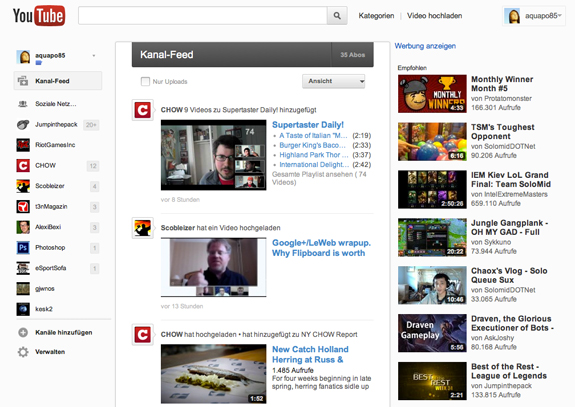
Task: Open Supertaster Daily playlist thumbnail
Action: click(213, 155)
